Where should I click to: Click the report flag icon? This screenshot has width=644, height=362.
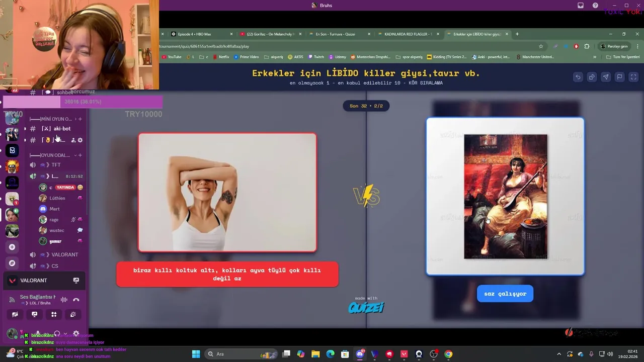click(620, 77)
